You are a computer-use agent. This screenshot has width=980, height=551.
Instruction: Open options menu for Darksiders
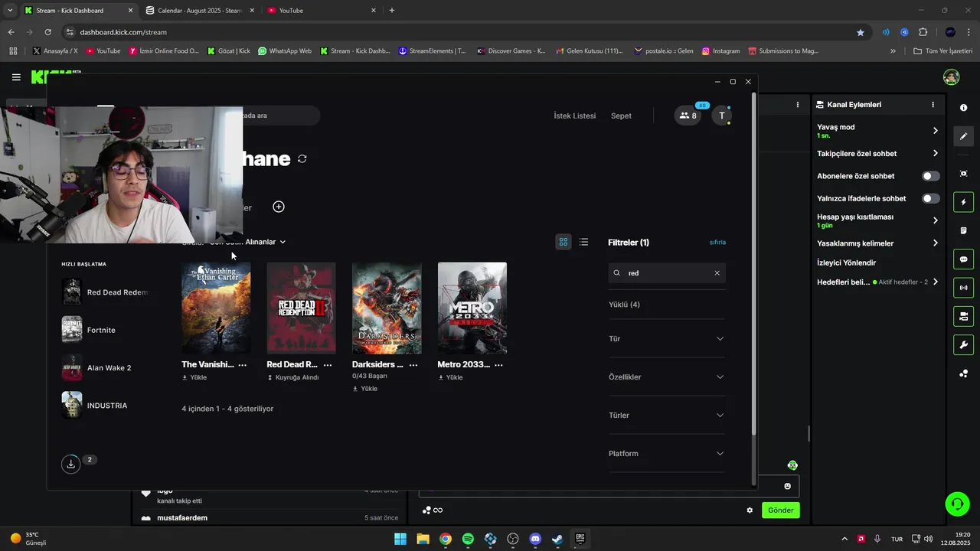click(x=413, y=365)
